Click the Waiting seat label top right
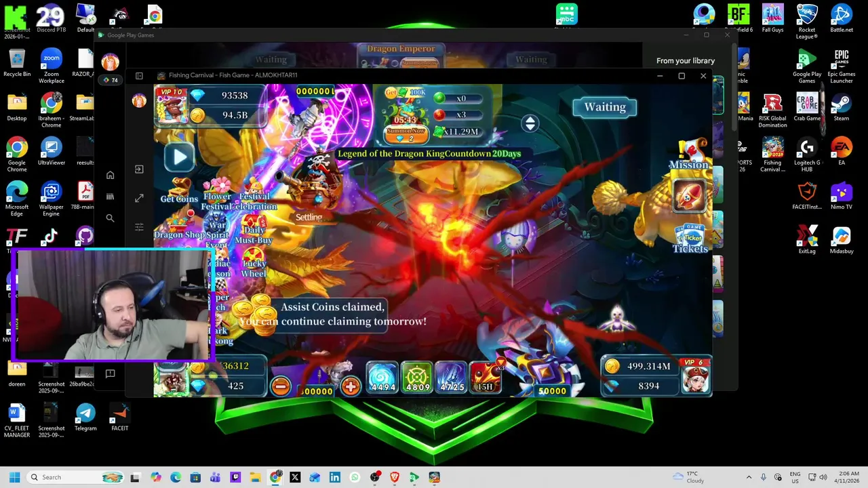The height and width of the screenshot is (488, 868). pos(605,107)
